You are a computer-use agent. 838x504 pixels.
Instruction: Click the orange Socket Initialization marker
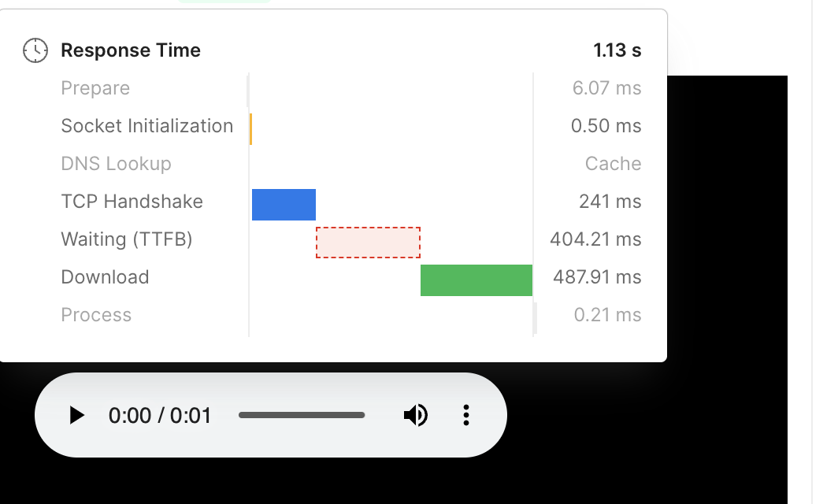250,129
